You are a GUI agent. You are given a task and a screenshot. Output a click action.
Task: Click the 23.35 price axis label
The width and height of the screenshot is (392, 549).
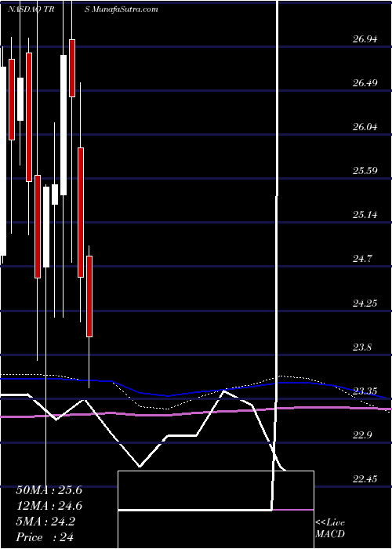365,391
